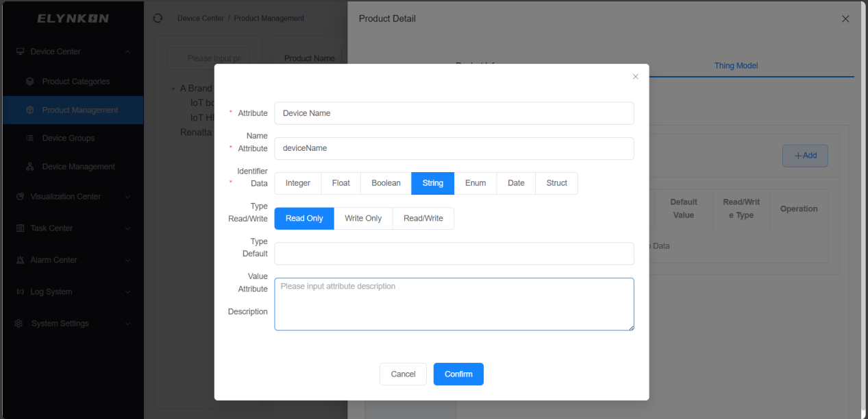The image size is (868, 419).
Task: Open Device Management in the sidebar
Action: 73,167
